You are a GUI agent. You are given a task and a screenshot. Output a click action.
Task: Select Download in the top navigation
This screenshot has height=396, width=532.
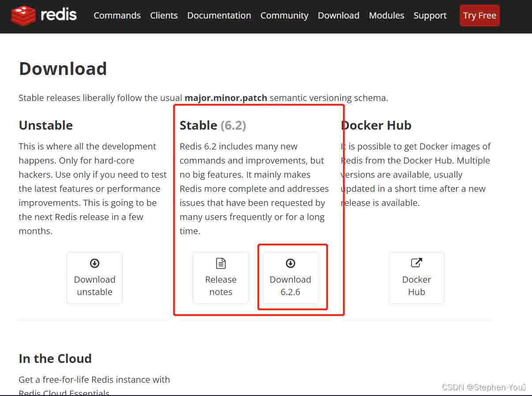[338, 15]
